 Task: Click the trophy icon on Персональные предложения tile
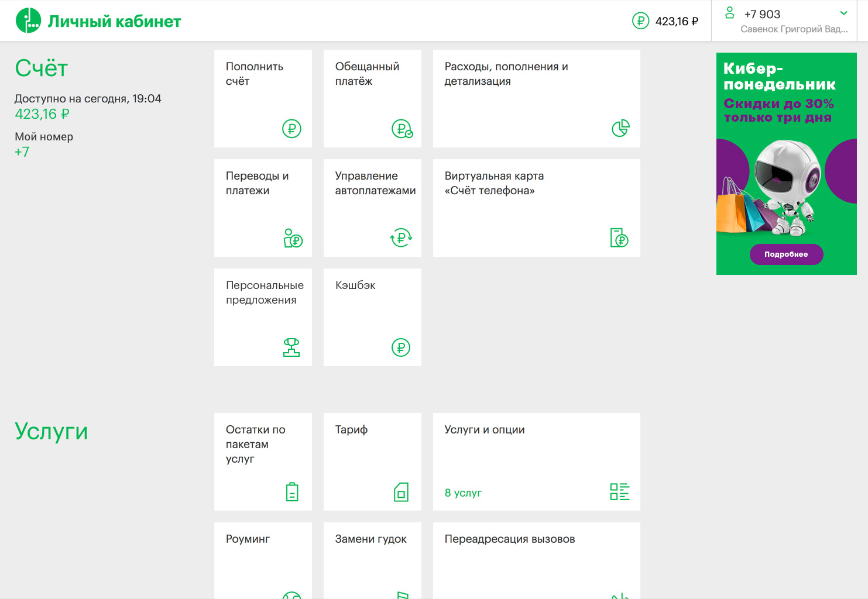click(291, 347)
